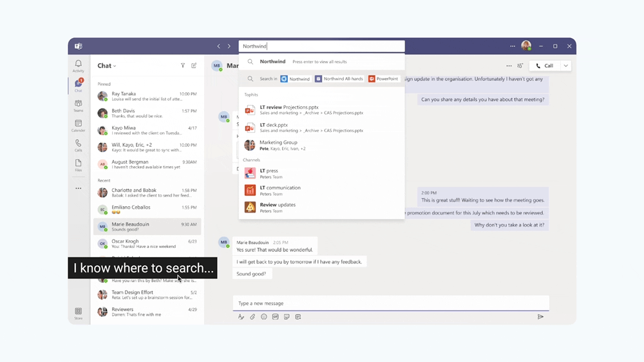Click the schedule meeting icon below the message box
The width and height of the screenshot is (644, 362).
298,317
